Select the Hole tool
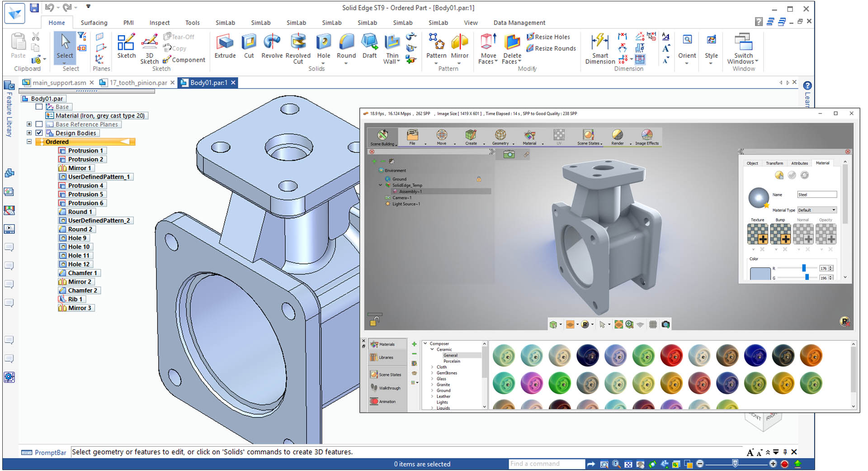This screenshot has width=868, height=471. pyautogui.click(x=324, y=45)
